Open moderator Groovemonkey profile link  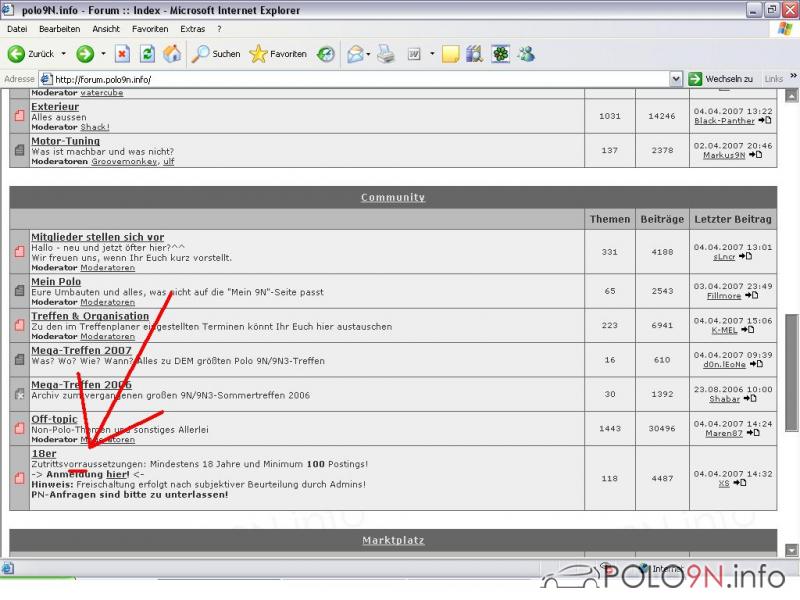click(x=124, y=161)
